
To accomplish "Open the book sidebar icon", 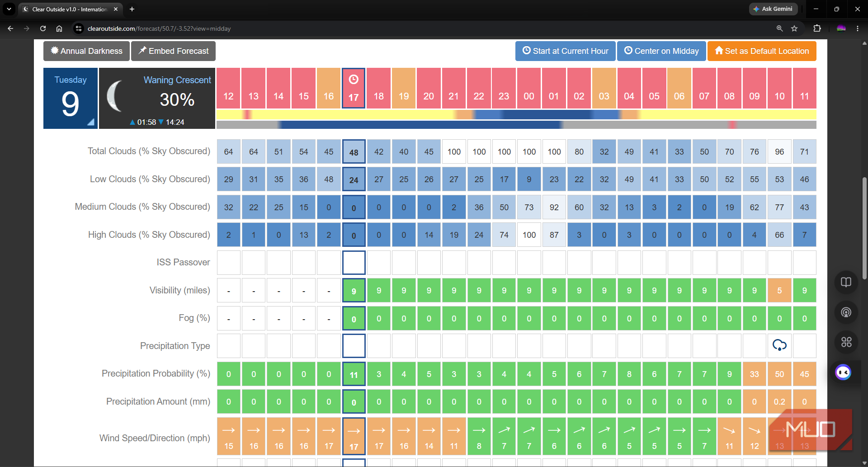I will click(846, 282).
